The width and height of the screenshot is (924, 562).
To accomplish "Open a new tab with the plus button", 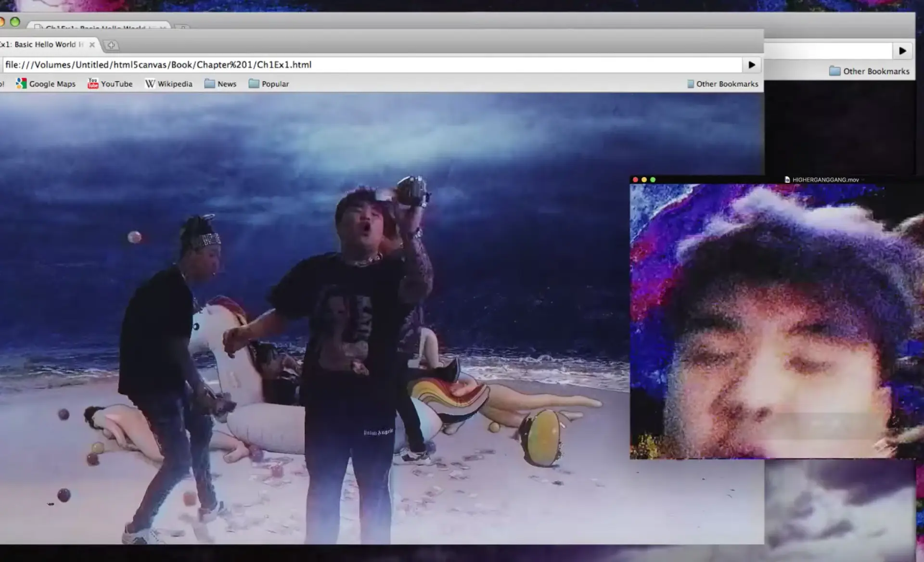I will click(x=111, y=45).
